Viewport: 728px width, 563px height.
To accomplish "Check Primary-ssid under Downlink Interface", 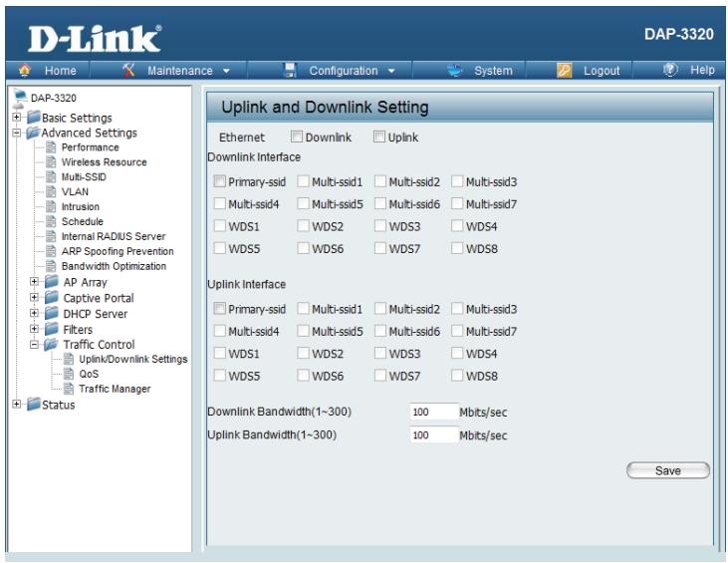I will tap(220, 181).
